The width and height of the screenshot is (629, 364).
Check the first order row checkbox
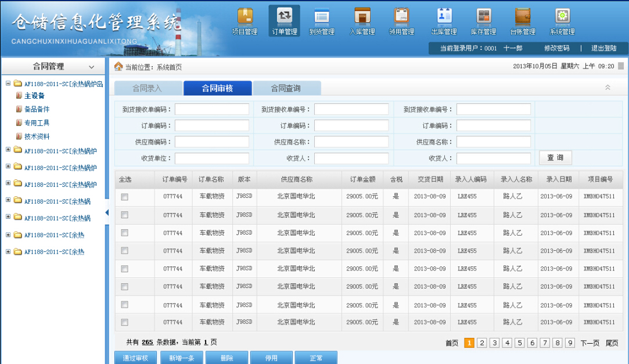coord(124,197)
